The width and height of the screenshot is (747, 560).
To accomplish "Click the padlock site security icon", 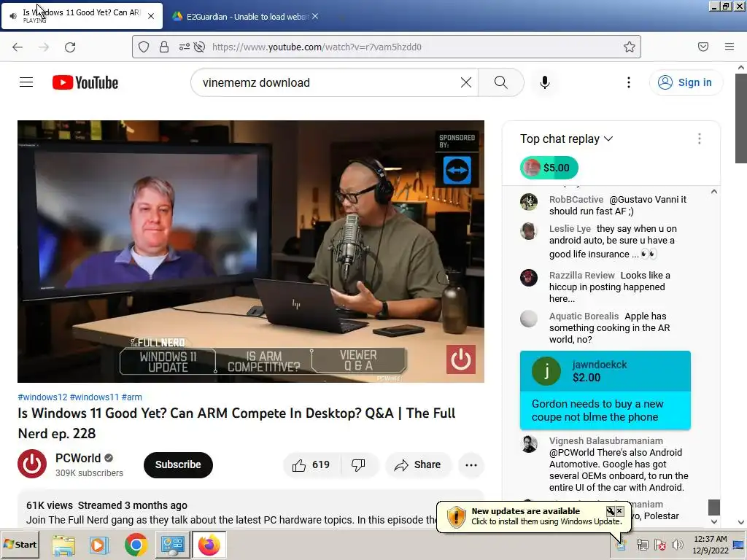I will click(164, 47).
